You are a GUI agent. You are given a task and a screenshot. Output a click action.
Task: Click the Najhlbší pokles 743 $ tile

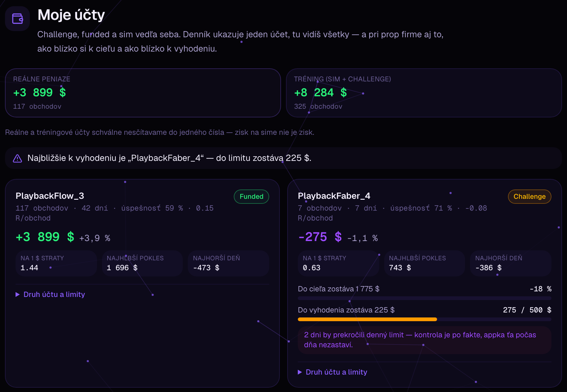point(425,263)
